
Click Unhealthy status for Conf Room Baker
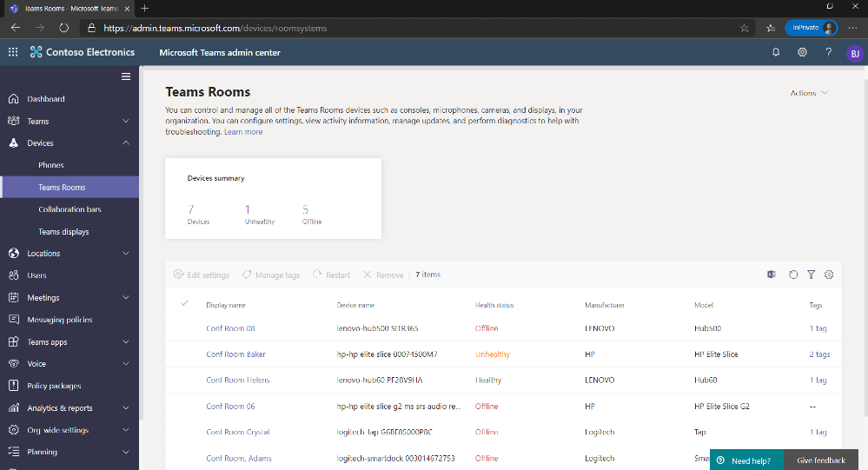click(492, 354)
